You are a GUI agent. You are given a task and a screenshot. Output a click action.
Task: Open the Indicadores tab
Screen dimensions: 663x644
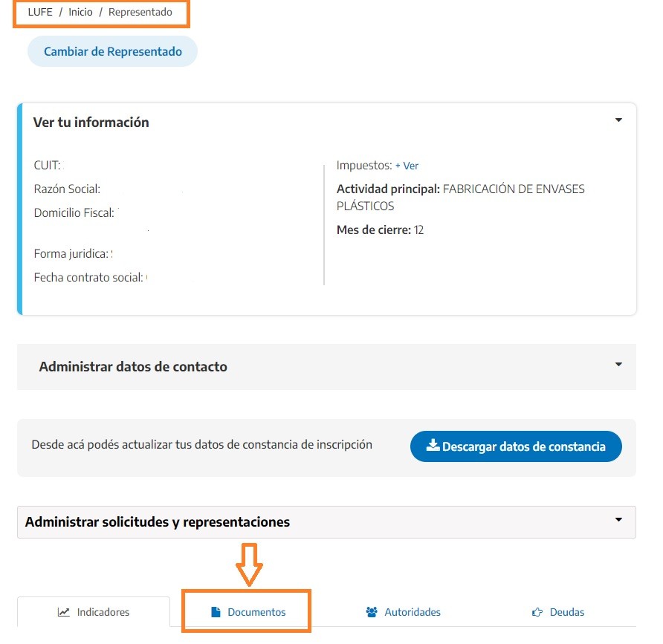point(94,612)
